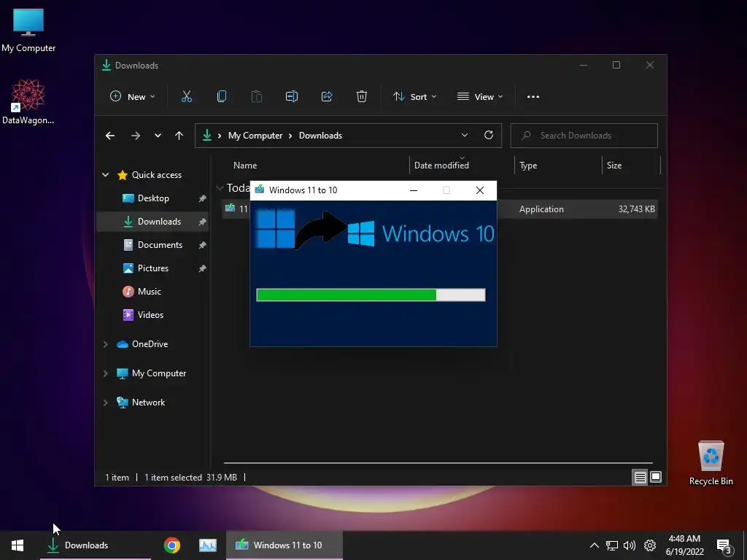The width and height of the screenshot is (747, 560).
Task: Open Google Chrome from the taskbar
Action: 172,545
